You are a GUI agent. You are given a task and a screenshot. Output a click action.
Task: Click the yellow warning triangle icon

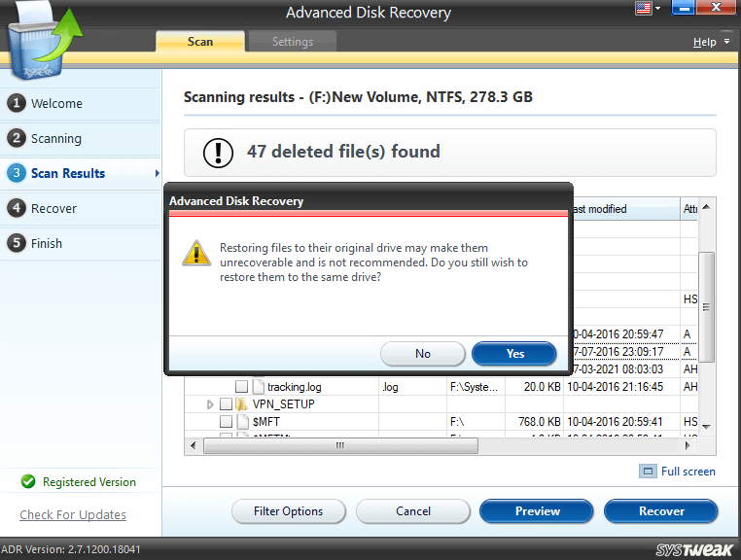click(196, 253)
